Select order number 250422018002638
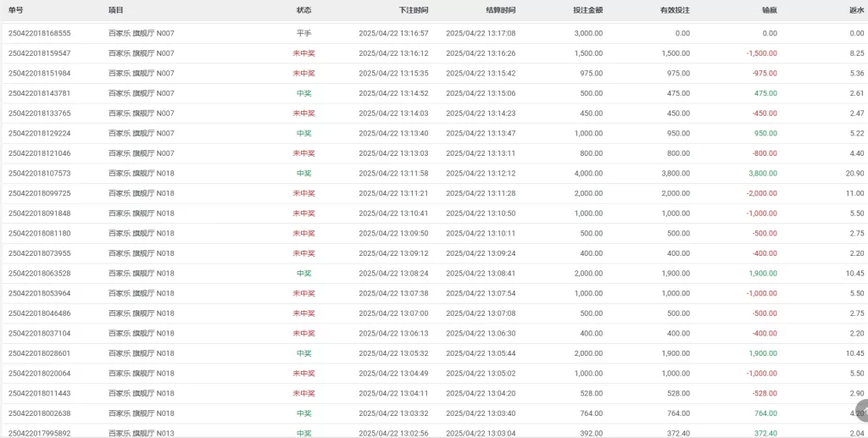Viewport: 868px width, 438px height. pyautogui.click(x=39, y=413)
